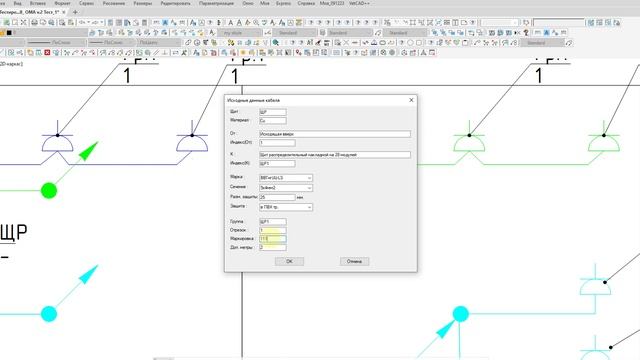Open the Сечение cross-section dropdown
The height and width of the screenshot is (360, 640).
coord(286,188)
